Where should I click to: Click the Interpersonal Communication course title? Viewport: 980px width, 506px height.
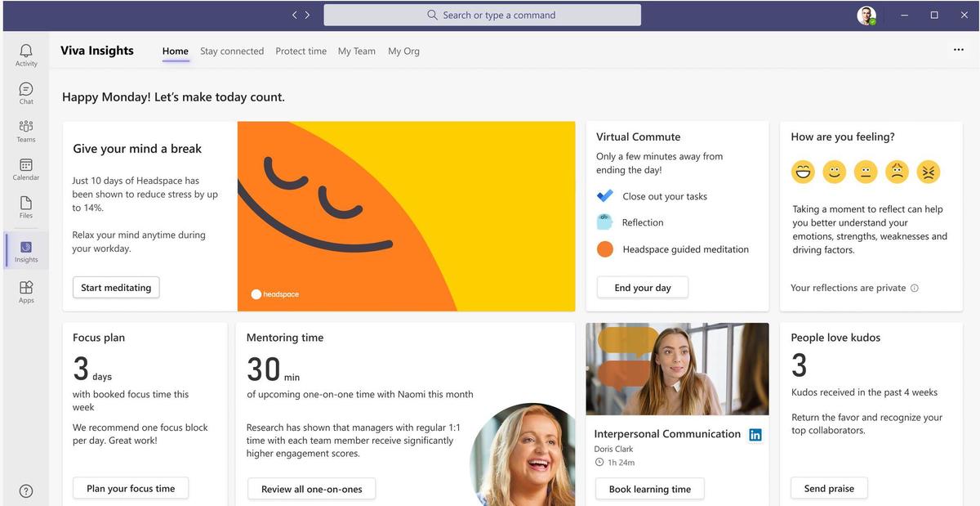[667, 434]
